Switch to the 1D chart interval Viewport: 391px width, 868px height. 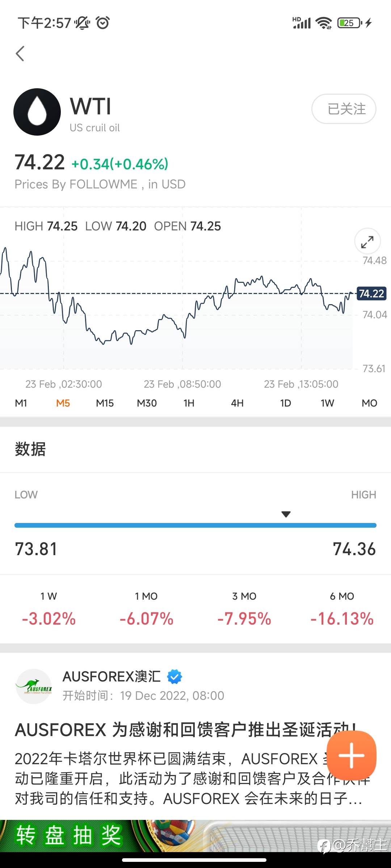pos(285,403)
